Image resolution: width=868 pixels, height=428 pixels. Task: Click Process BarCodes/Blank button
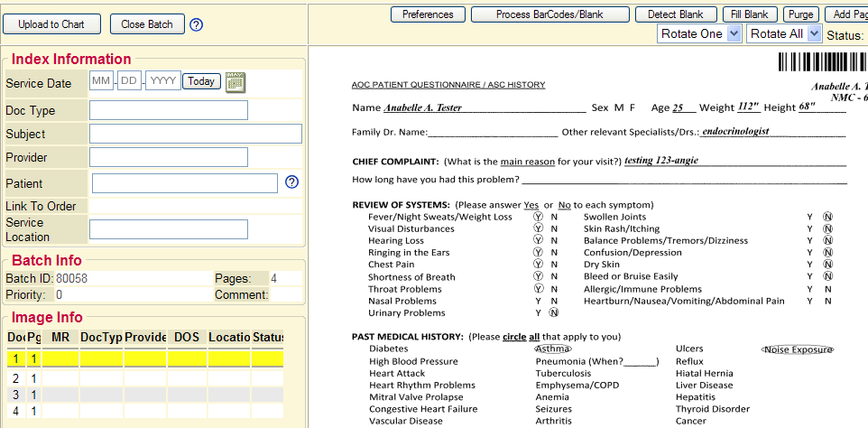[x=549, y=14]
